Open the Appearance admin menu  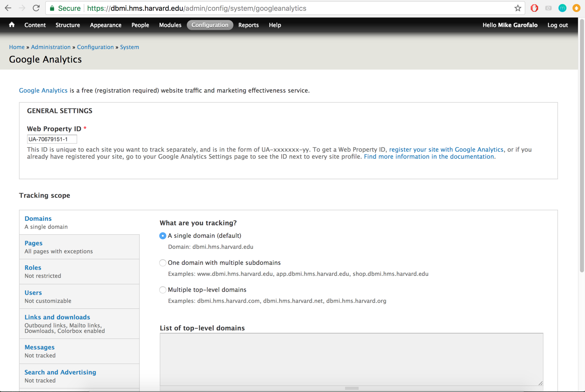(x=106, y=25)
